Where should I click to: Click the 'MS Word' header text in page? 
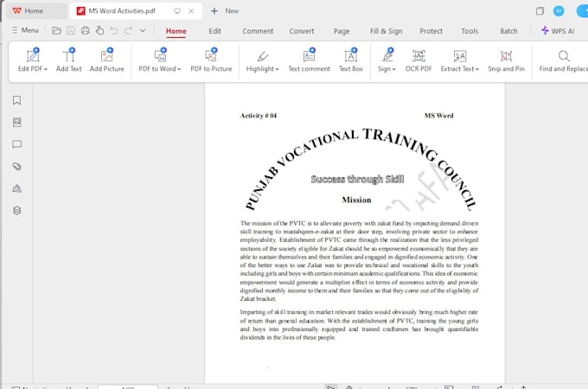438,116
